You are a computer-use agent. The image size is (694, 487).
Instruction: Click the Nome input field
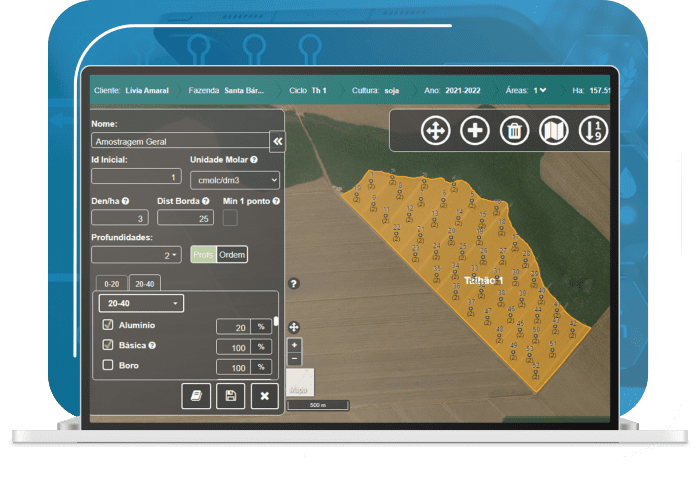[x=180, y=141]
